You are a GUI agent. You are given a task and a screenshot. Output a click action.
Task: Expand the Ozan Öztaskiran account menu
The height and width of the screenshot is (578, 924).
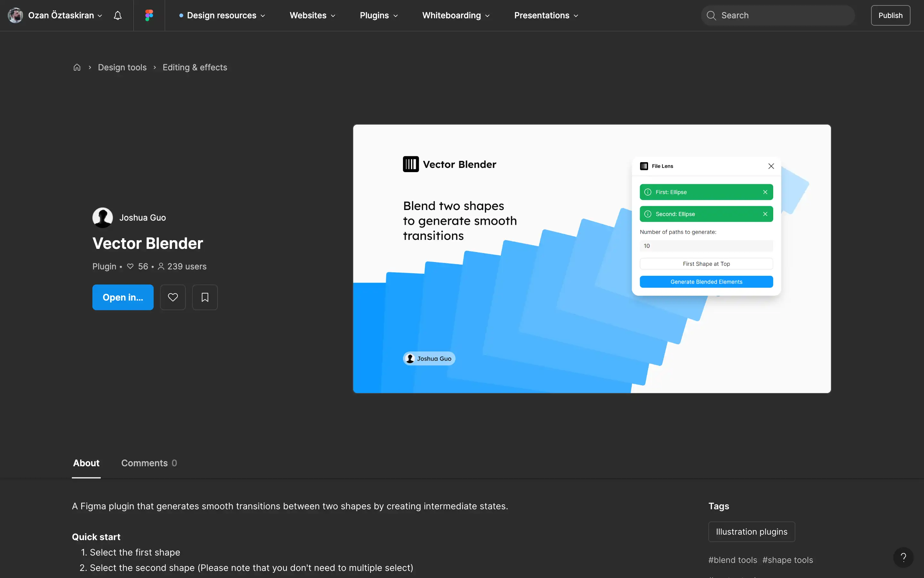65,15
